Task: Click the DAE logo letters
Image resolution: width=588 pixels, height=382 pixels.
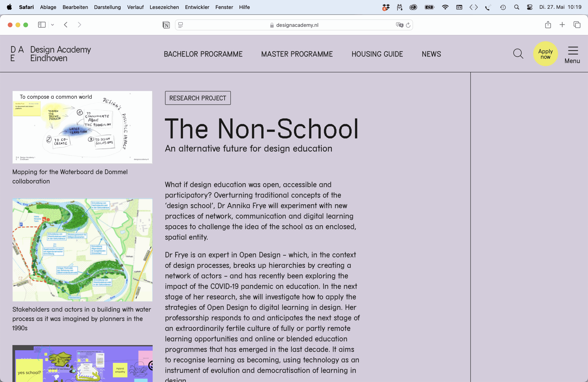Action: 17,54
